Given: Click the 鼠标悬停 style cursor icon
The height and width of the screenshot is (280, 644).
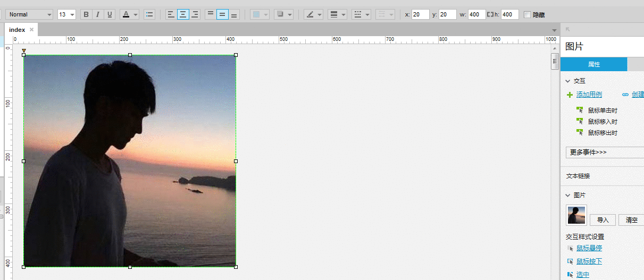Looking at the screenshot, I should coord(571,248).
